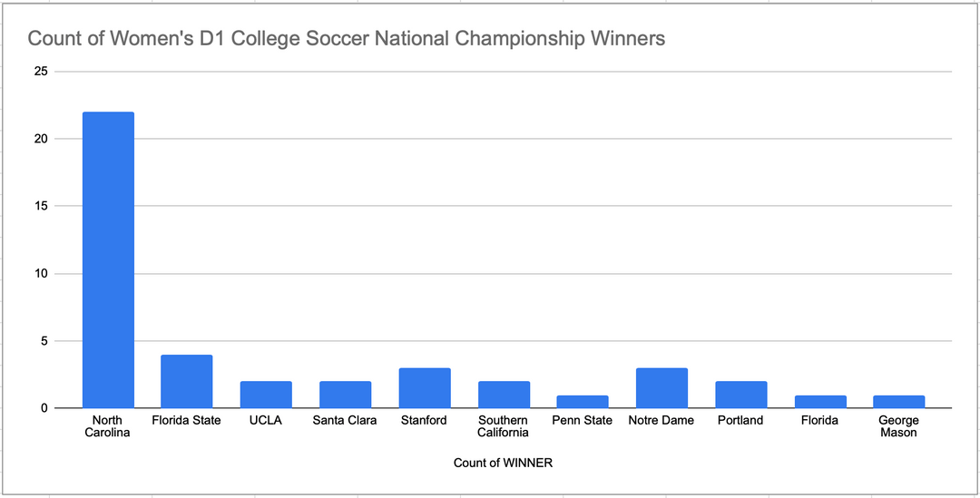Click the George Mason axis label

coord(898,426)
